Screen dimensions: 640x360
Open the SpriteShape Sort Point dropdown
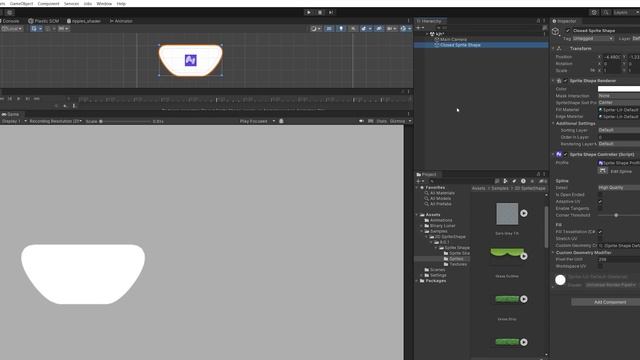point(619,102)
